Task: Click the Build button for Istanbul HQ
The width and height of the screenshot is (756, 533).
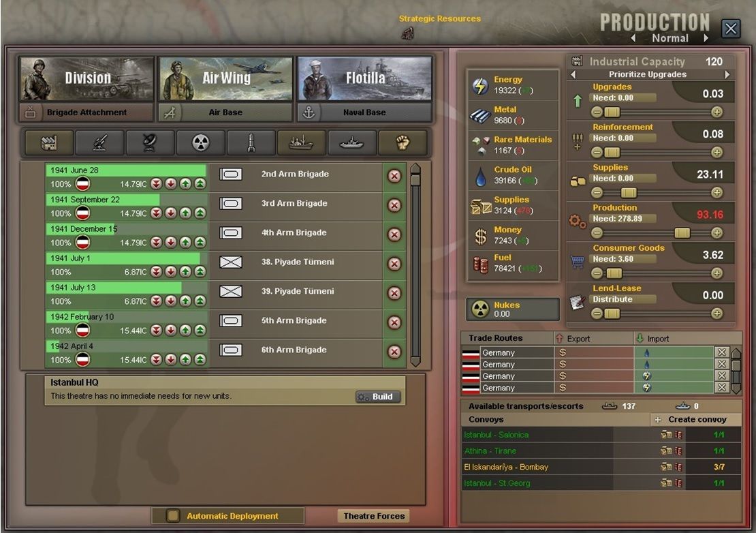Action: 377,397
